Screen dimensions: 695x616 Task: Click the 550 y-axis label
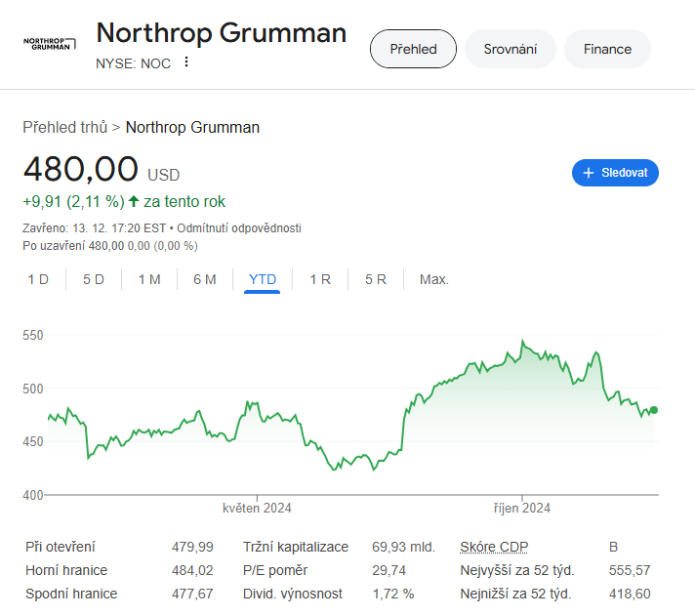coord(33,336)
